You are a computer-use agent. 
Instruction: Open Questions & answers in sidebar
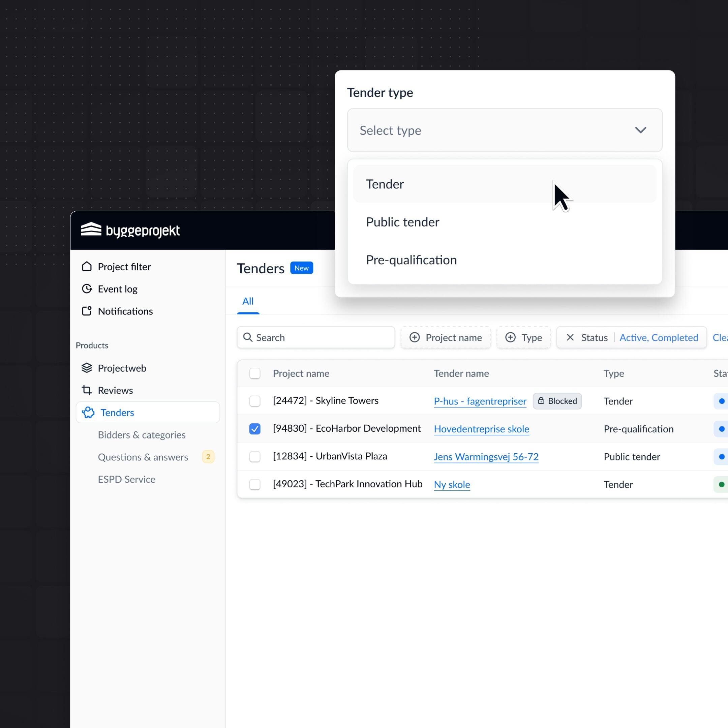(143, 457)
